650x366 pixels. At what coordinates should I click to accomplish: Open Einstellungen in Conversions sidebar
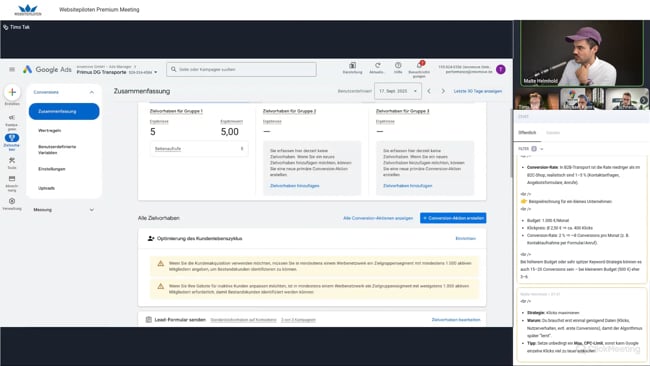coord(52,169)
